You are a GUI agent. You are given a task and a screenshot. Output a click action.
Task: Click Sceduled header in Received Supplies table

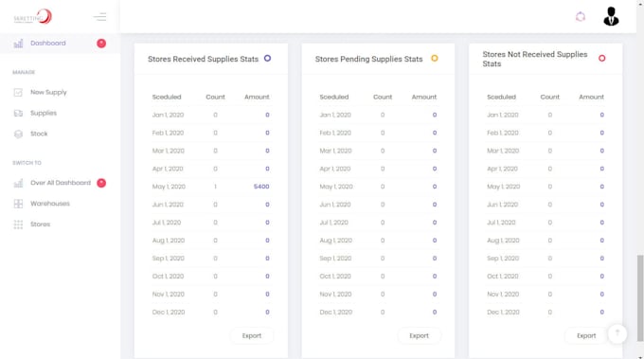pos(167,97)
